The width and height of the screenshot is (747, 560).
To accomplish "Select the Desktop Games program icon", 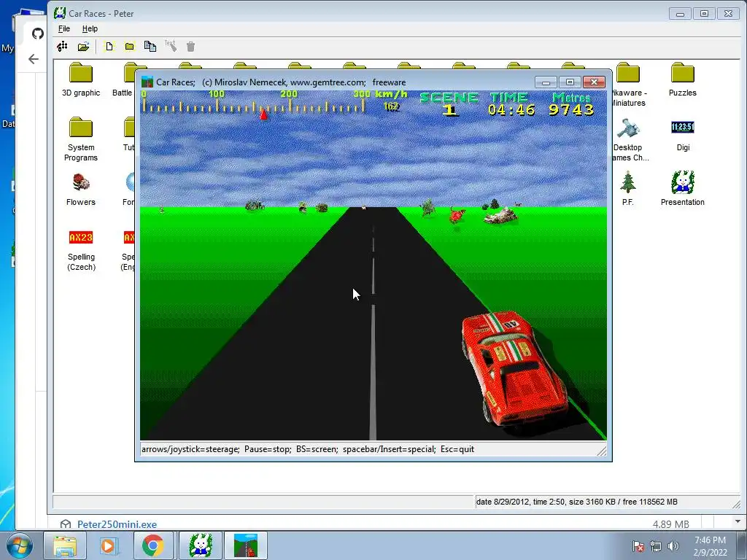I will [x=630, y=139].
